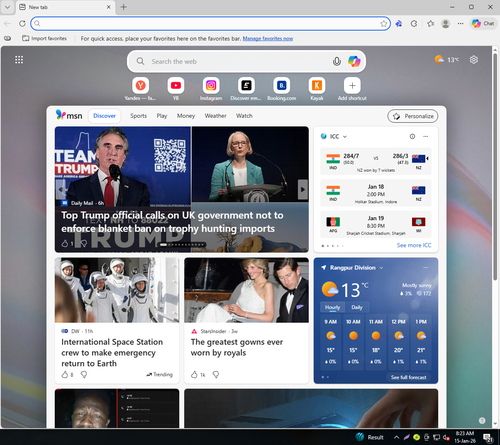Screen dimensions: 500x445
Task: Open the Play tab in MSN
Action: coord(162,116)
